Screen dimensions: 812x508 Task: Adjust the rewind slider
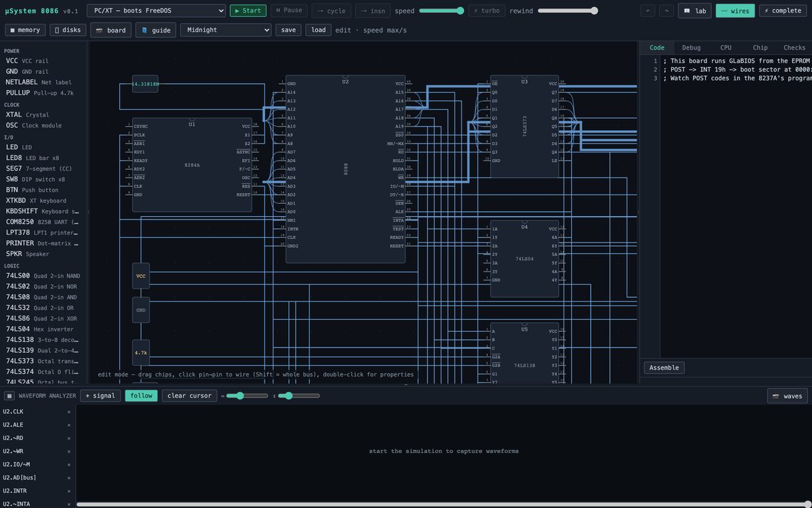(568, 11)
